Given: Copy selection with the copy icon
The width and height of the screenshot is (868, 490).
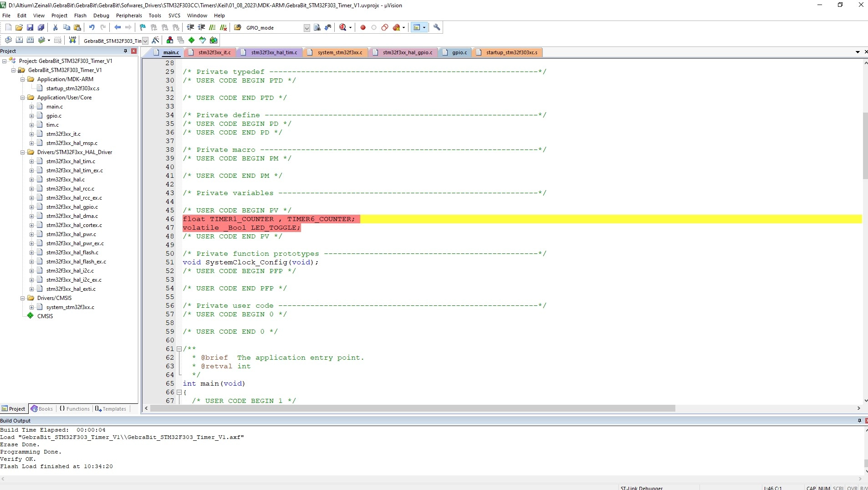Looking at the screenshot, I should click(x=66, y=27).
